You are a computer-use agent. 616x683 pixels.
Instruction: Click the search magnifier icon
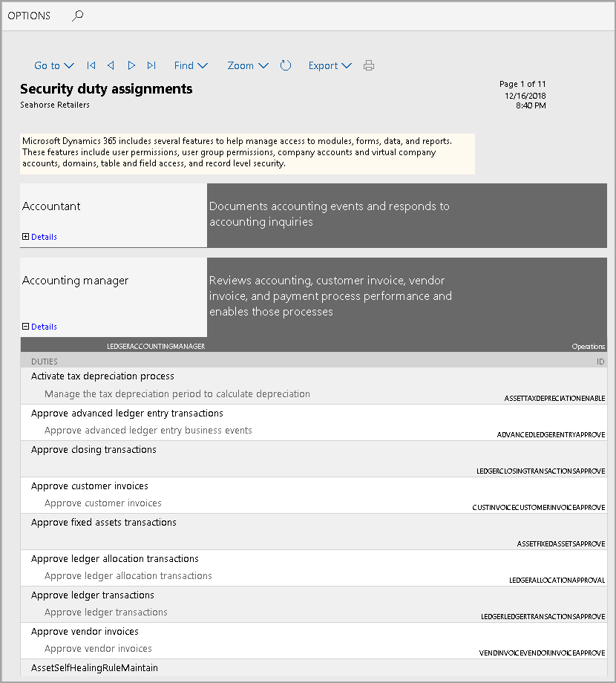(x=77, y=16)
